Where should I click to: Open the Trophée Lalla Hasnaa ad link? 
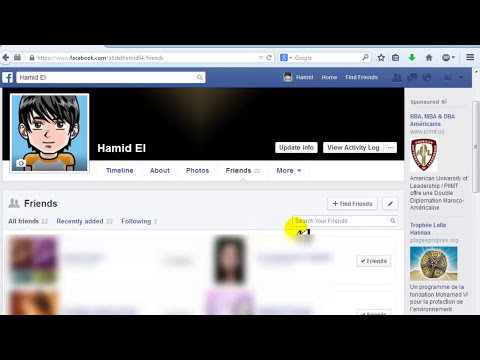(x=428, y=229)
